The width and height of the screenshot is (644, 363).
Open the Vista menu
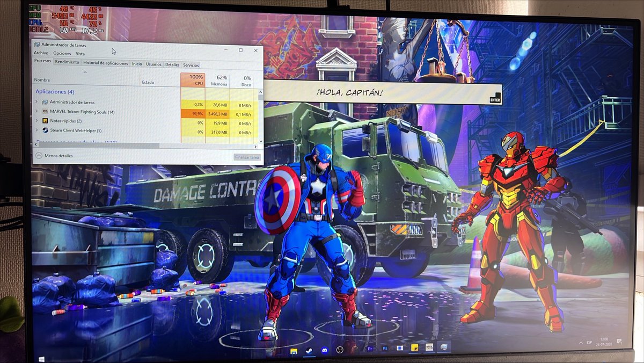[x=80, y=54]
